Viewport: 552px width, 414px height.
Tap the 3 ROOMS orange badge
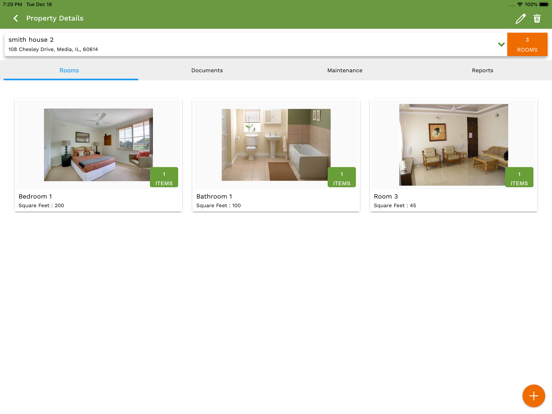(527, 44)
